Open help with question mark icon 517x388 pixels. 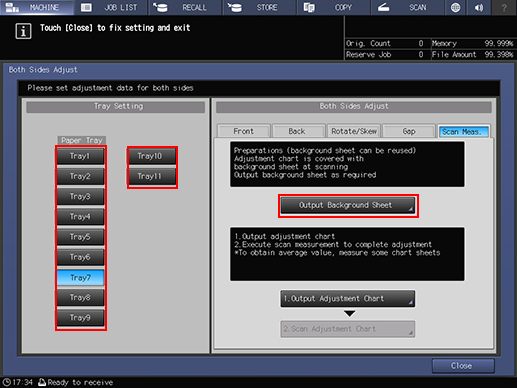click(x=504, y=7)
